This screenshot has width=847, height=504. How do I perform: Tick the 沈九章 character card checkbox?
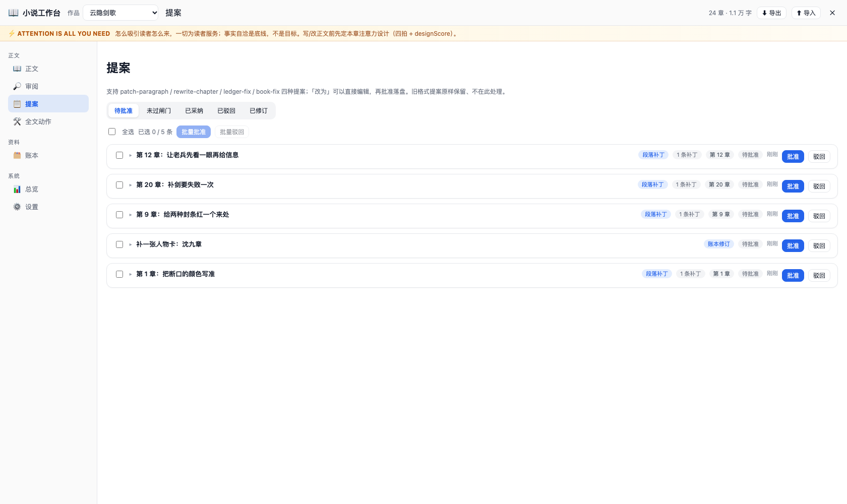point(119,244)
